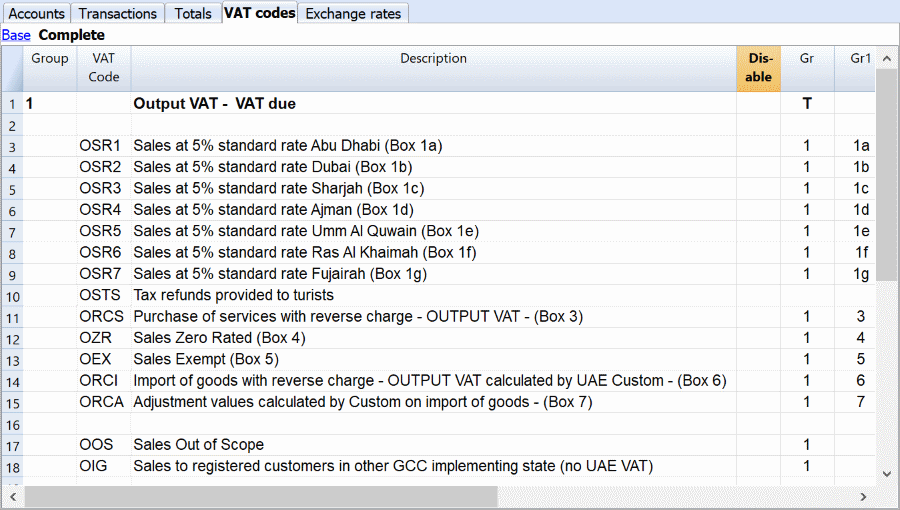Screen dimensions: 900x510
Task: Select the OSR1 VAT code cell
Action: point(100,146)
